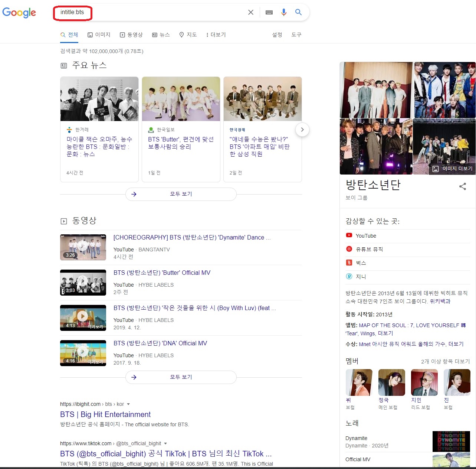Open BTS | Big Hit Entertainment result
This screenshot has width=476, height=469.
click(x=105, y=414)
